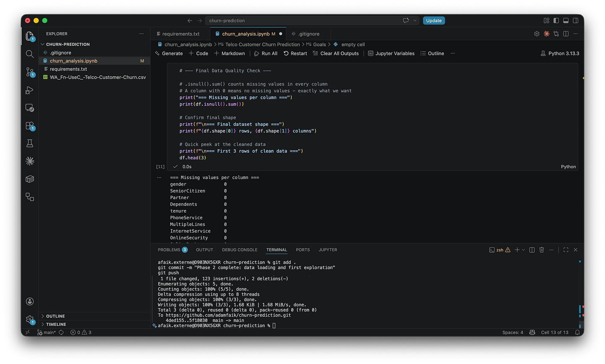Image resolution: width=605 pixels, height=364 pixels.
Task: Restart the notebook kernel
Action: point(295,53)
